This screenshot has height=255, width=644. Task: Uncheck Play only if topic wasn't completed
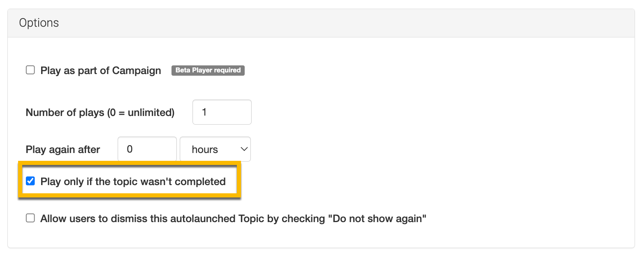30,181
